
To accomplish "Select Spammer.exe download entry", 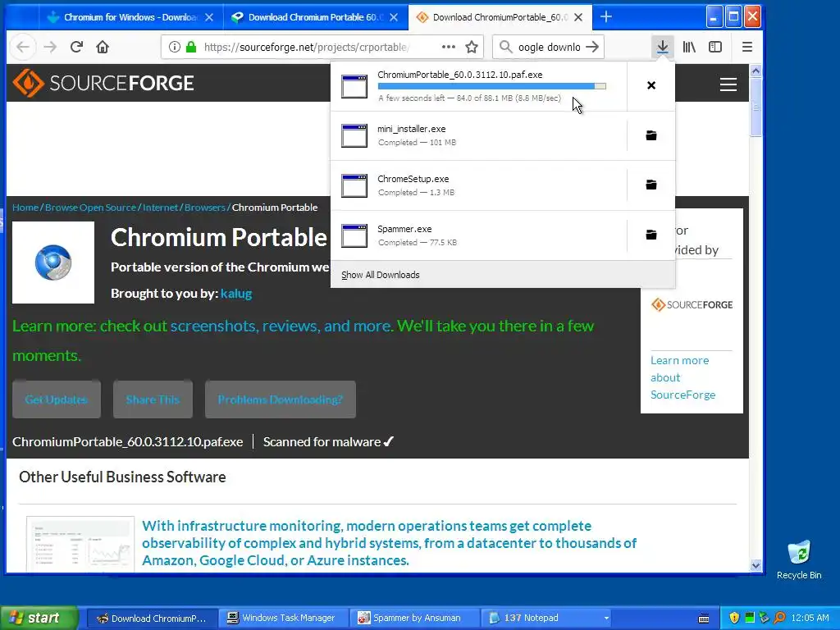I will (x=478, y=235).
